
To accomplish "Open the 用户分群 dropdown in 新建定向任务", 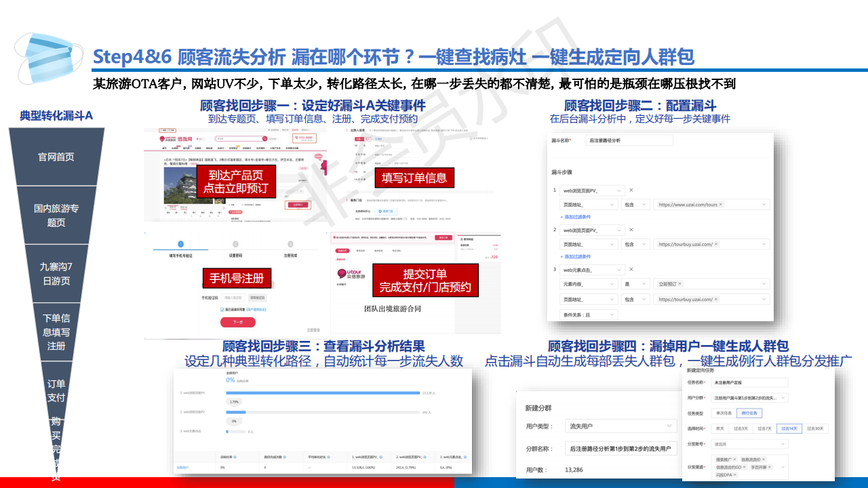I will [750, 398].
